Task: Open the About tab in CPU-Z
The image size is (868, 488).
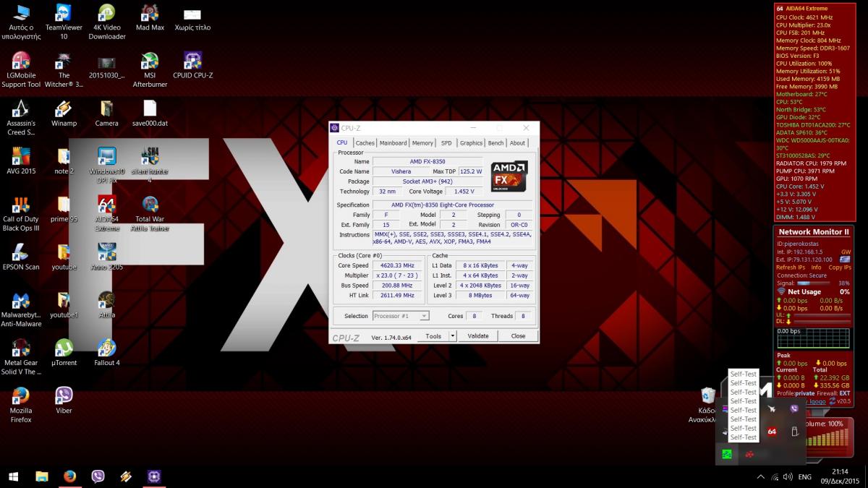Action: (518, 143)
